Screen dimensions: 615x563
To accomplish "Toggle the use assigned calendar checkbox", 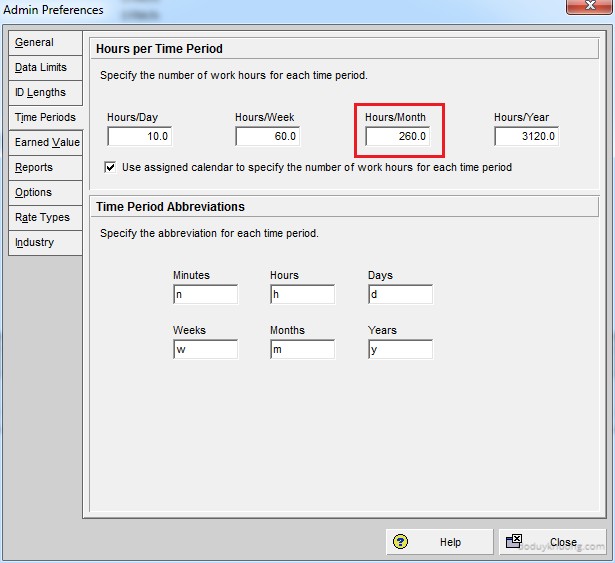I will tap(110, 167).
